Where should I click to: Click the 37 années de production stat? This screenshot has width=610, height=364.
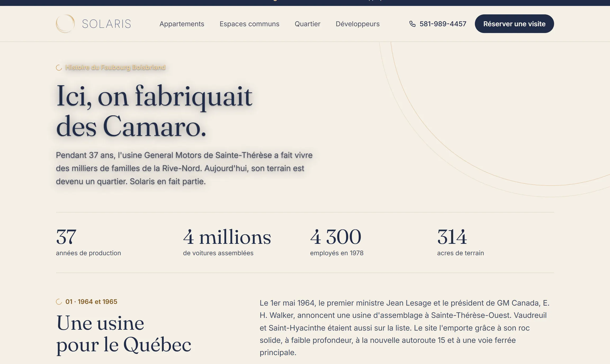point(88,242)
